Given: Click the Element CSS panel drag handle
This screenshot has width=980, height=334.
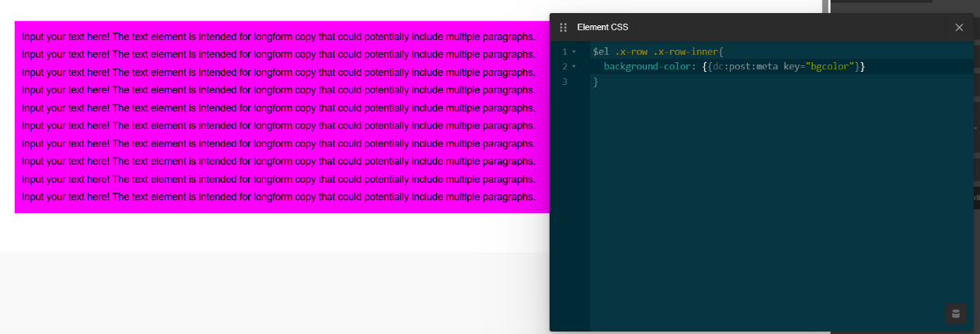Looking at the screenshot, I should 563,27.
